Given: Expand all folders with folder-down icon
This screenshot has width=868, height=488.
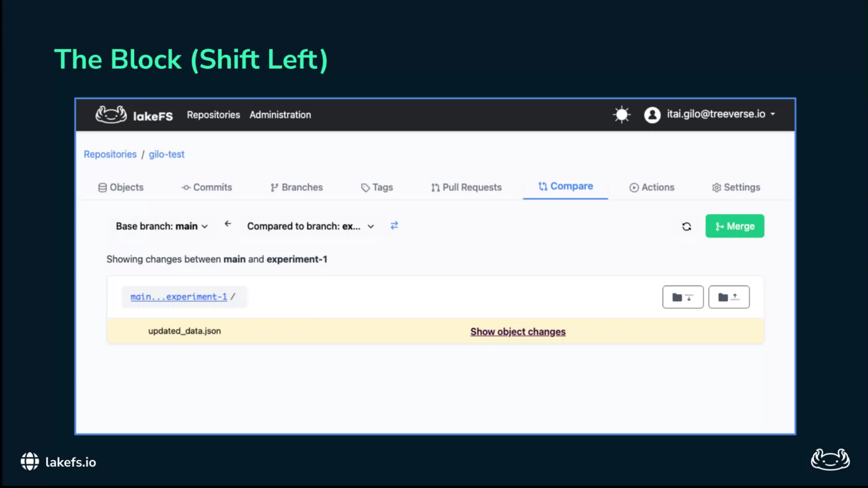Looking at the screenshot, I should pos(682,297).
